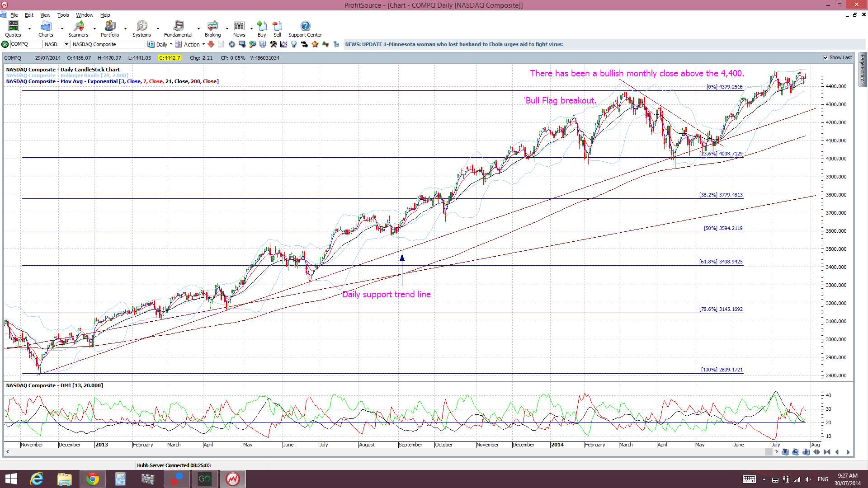This screenshot has width=868, height=488.
Task: Open the Broking tool
Action: tap(212, 29)
